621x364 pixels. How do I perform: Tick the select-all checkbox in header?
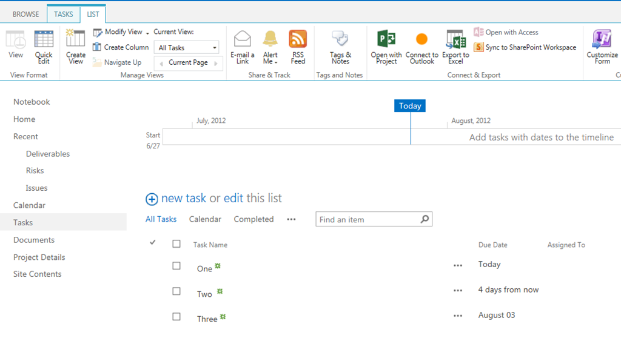[x=176, y=244]
